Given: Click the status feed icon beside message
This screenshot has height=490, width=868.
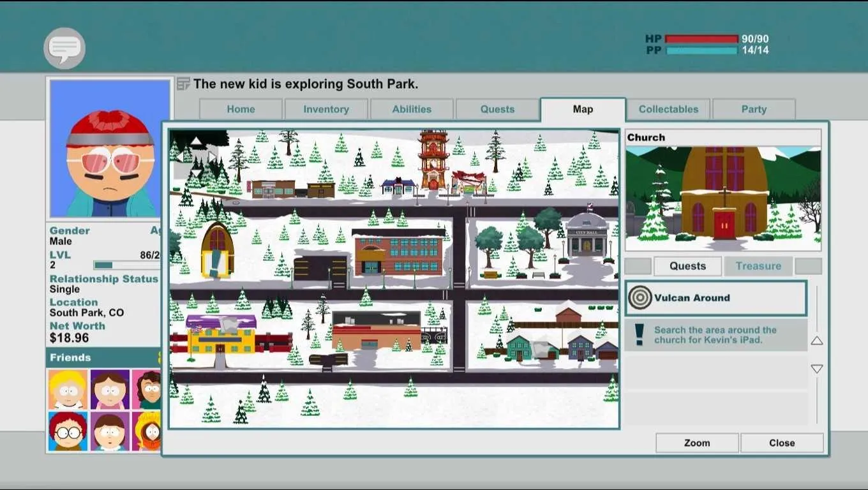Looking at the screenshot, I should pyautogui.click(x=183, y=84).
